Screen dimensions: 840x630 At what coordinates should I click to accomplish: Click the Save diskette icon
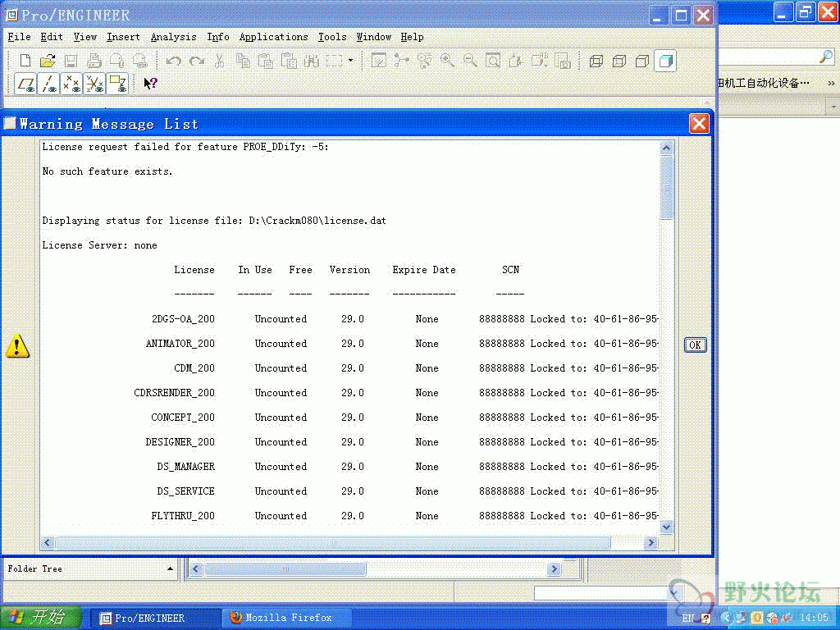pos(71,61)
